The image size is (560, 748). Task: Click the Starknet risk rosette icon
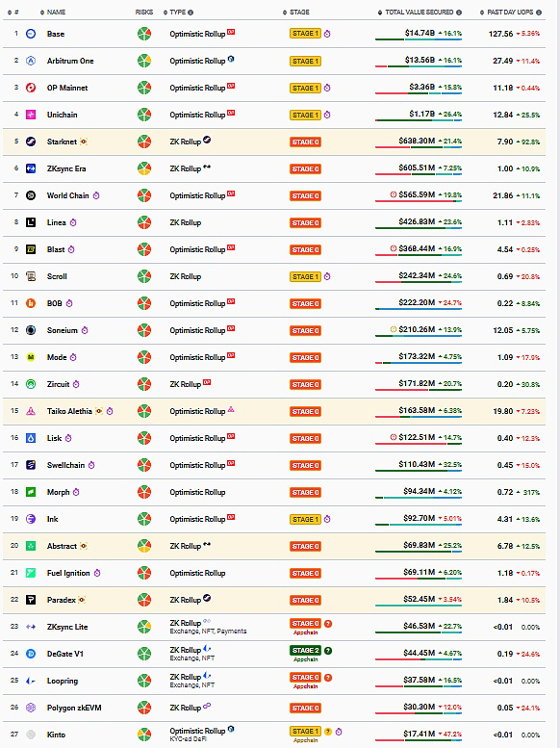[x=144, y=142]
